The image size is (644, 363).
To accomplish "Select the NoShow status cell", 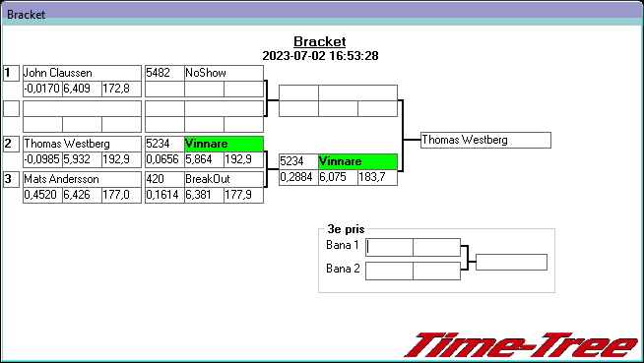I will click(224, 73).
